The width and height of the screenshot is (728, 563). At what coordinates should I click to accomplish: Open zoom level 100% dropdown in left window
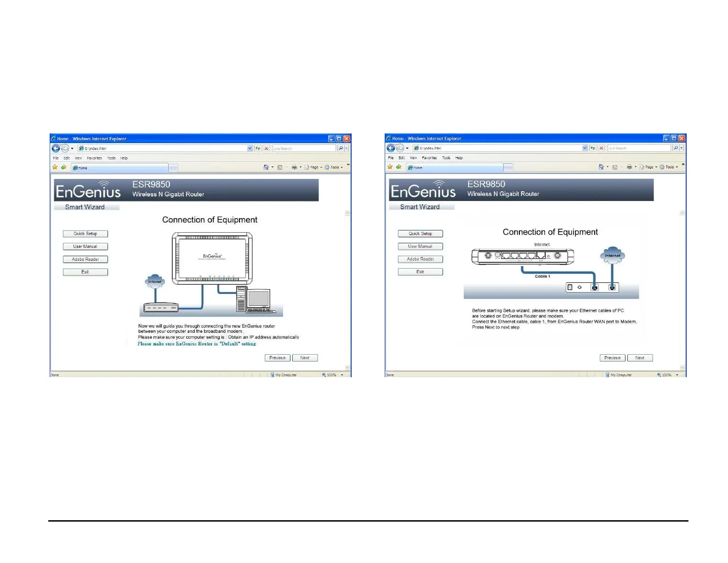point(342,375)
